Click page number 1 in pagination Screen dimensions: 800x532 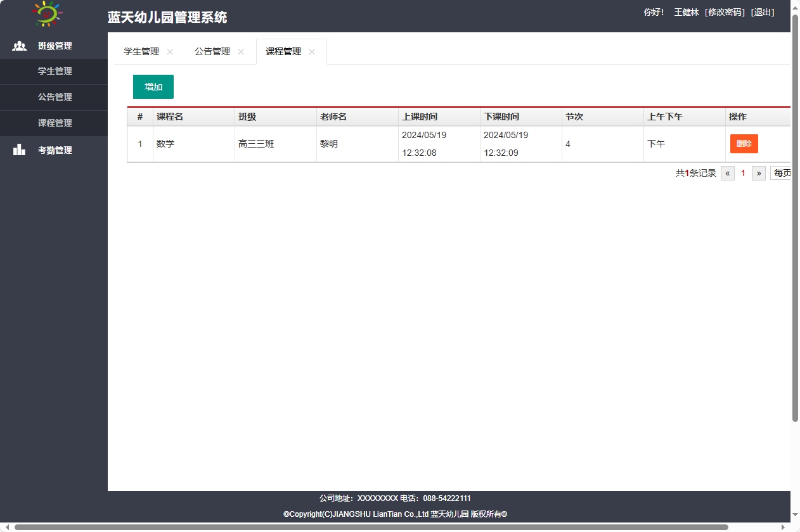742,172
